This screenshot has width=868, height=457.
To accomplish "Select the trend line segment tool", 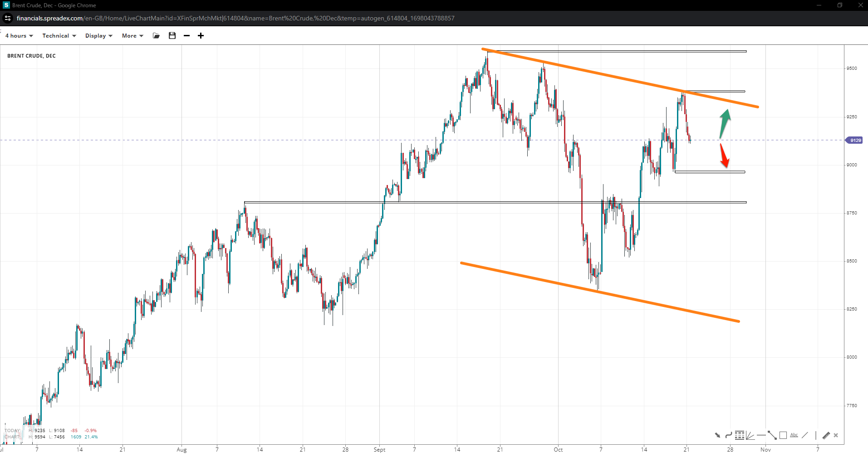I will [772, 435].
